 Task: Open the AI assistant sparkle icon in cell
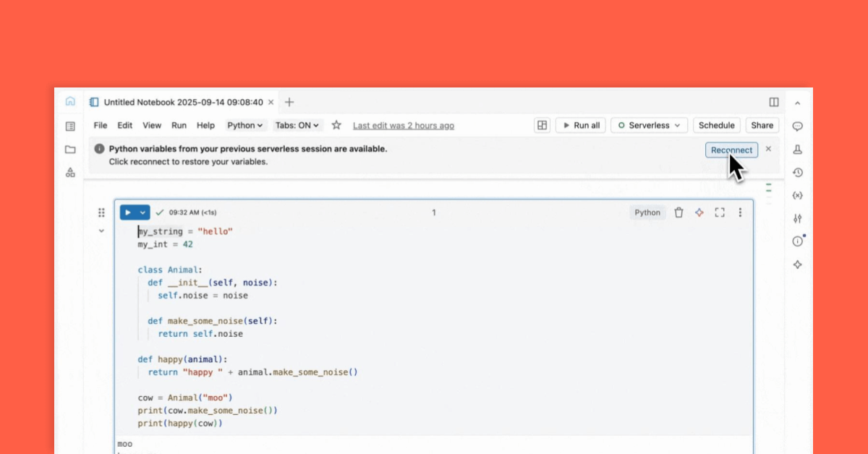699,213
